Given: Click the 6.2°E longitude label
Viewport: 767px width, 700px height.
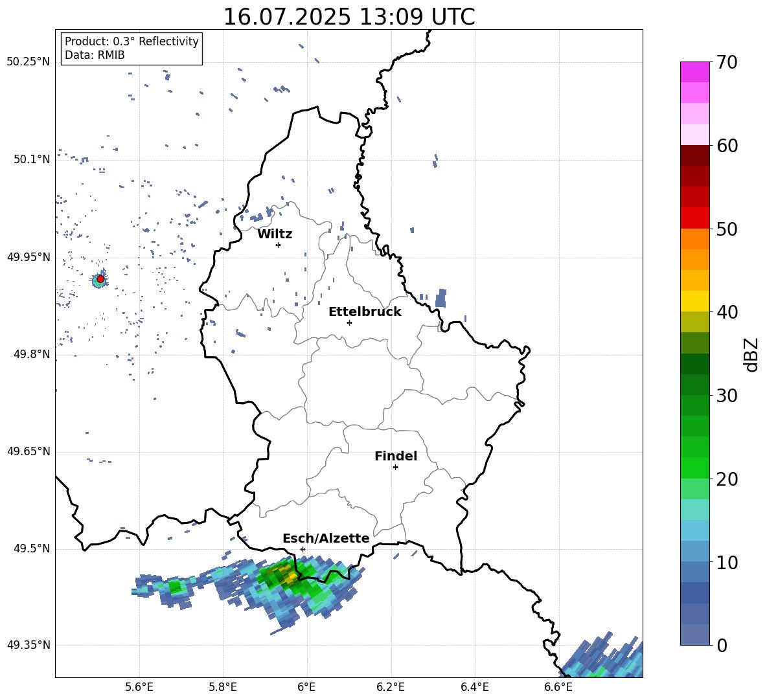Looking at the screenshot, I should tap(391, 687).
